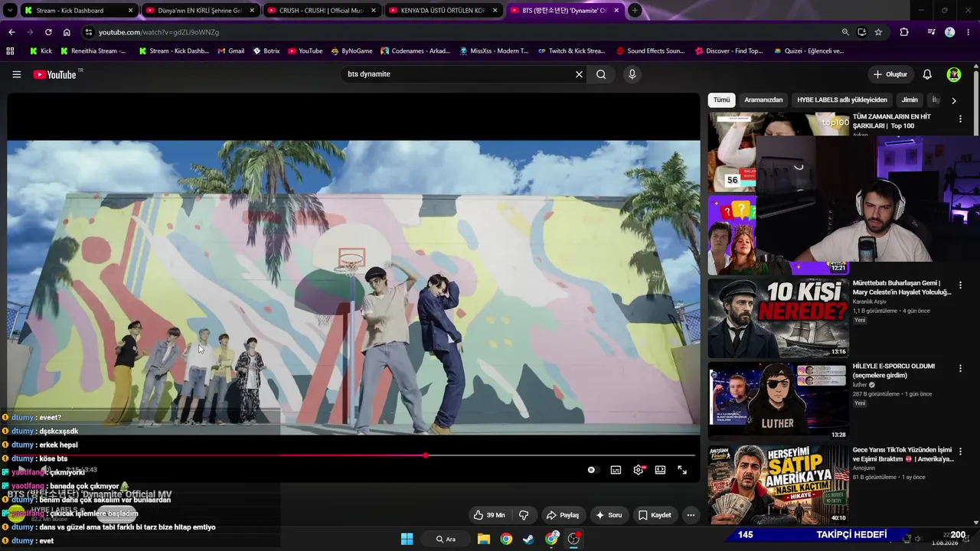Switch to the Dünya'nın EN KİRLİ Şehrine tab

click(x=199, y=11)
